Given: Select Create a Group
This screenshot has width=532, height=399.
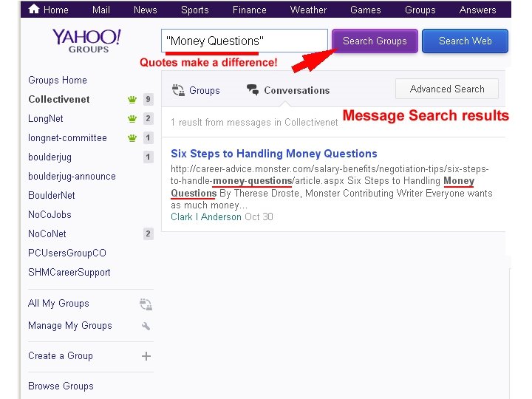Looking at the screenshot, I should click(61, 356).
